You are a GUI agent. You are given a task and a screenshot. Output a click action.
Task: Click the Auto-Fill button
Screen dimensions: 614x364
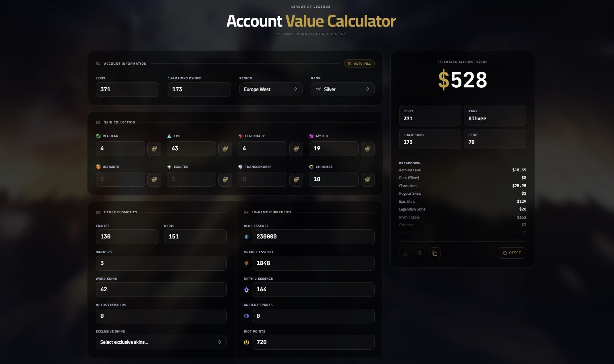point(359,64)
